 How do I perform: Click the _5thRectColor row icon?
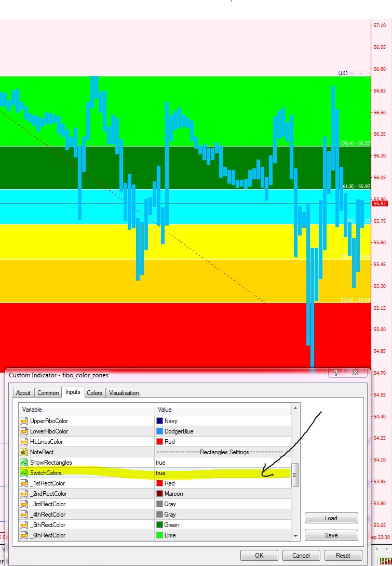24,525
